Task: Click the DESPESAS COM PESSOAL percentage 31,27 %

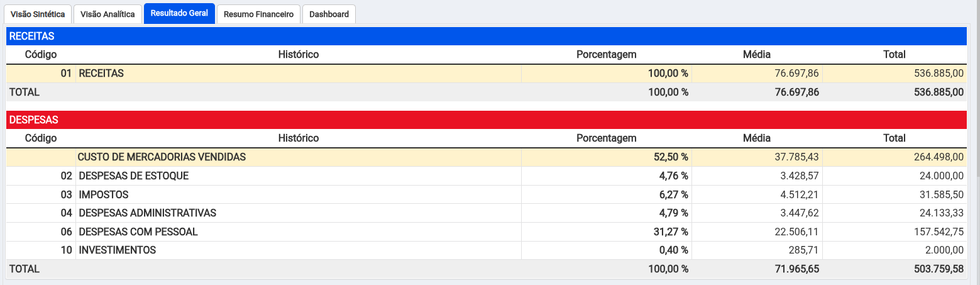Action: (x=671, y=232)
